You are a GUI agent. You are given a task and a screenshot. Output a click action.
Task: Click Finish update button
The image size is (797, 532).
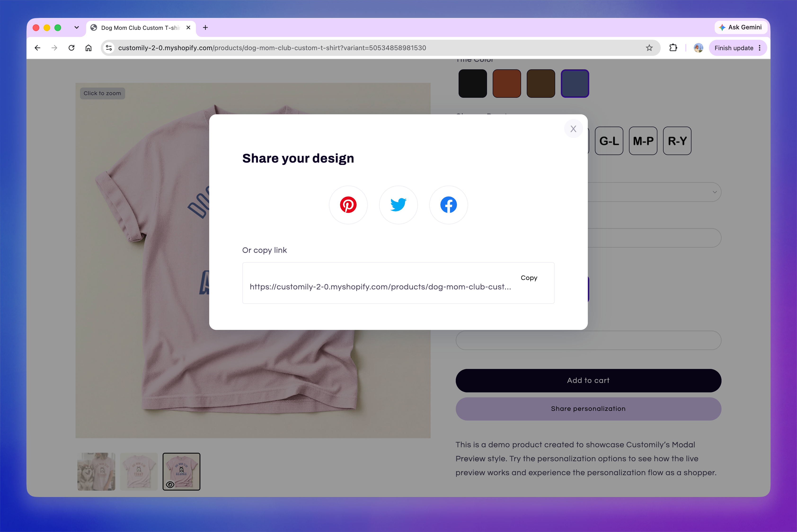tap(734, 48)
